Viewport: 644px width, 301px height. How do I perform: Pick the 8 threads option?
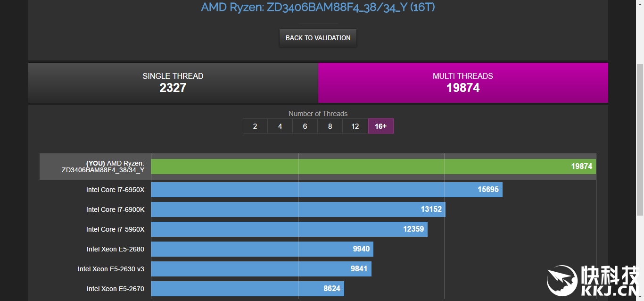[330, 126]
